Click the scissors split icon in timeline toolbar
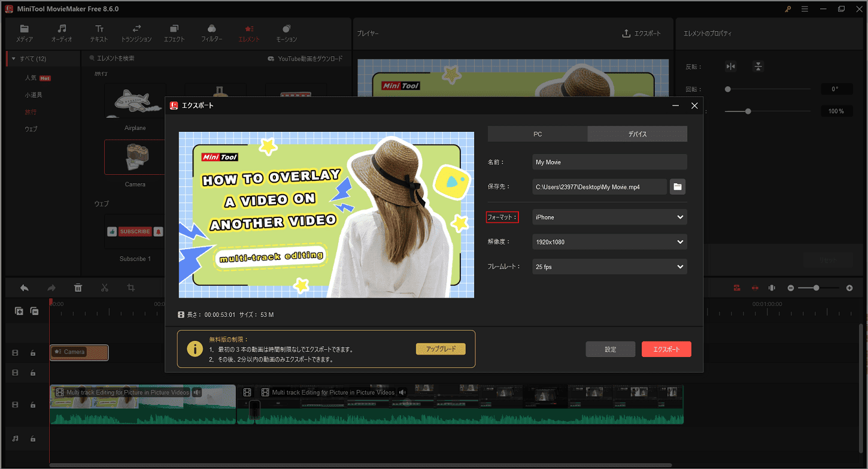The image size is (868, 469). click(x=105, y=288)
